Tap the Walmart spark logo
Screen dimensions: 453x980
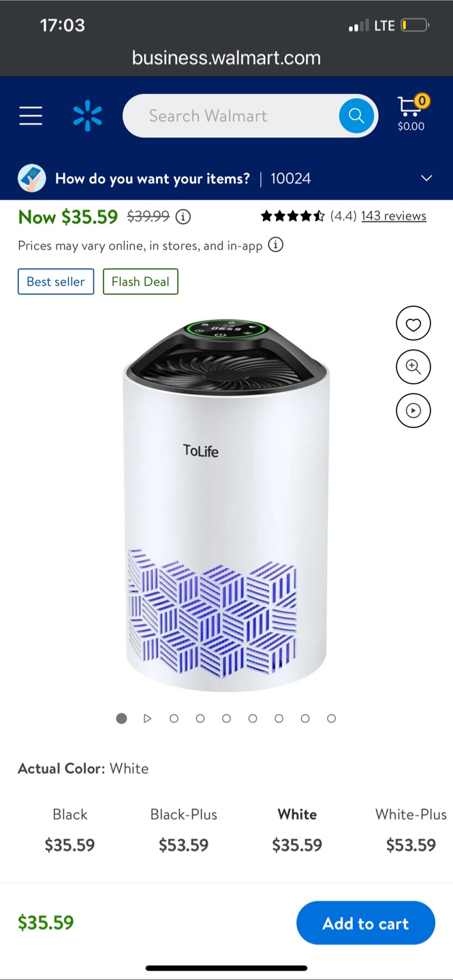[87, 116]
